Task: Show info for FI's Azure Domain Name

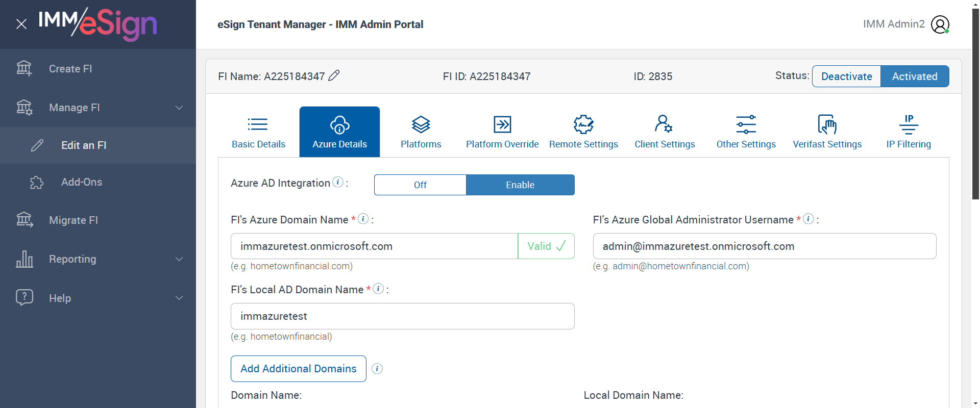Action: coord(363,219)
